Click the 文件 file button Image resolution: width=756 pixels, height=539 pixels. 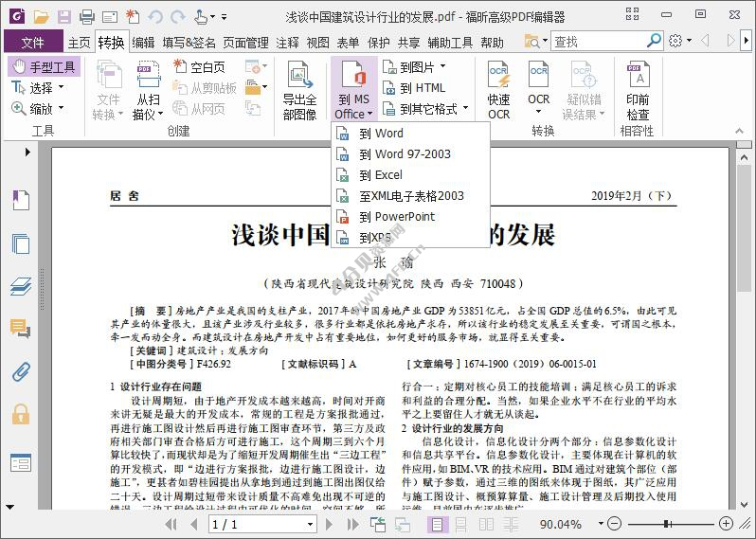click(x=32, y=43)
